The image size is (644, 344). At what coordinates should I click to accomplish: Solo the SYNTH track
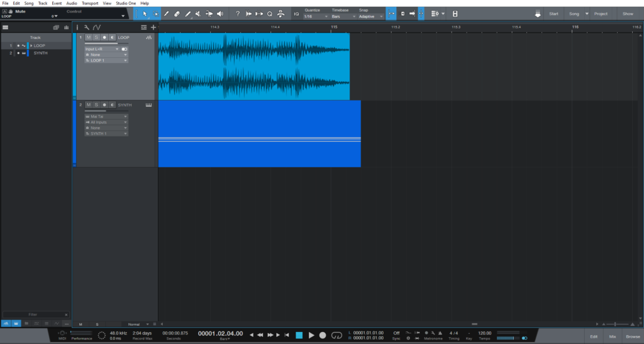(x=96, y=105)
